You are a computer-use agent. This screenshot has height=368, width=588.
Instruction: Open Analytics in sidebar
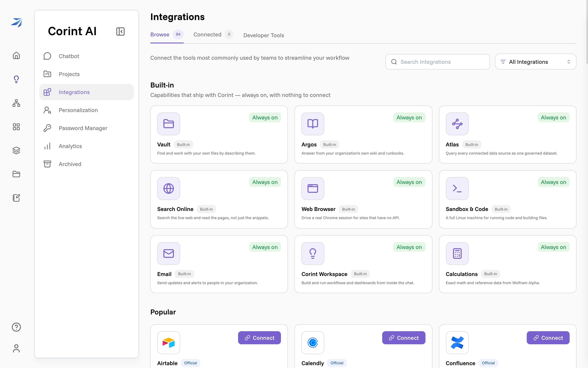coord(87,146)
